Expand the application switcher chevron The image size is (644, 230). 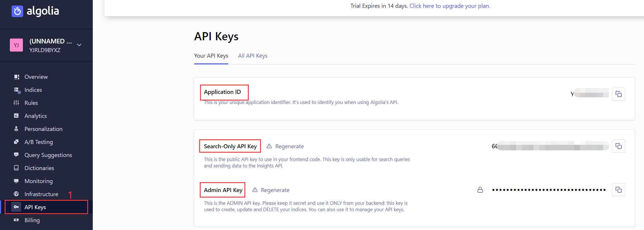(x=79, y=45)
